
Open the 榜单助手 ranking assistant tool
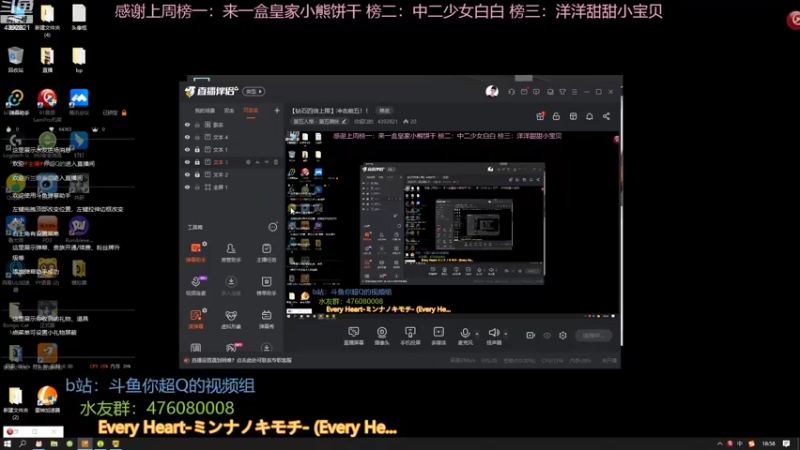click(266, 285)
